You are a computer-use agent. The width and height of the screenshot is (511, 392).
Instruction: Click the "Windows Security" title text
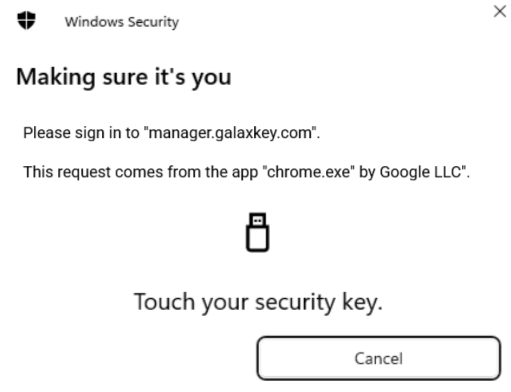(x=122, y=22)
